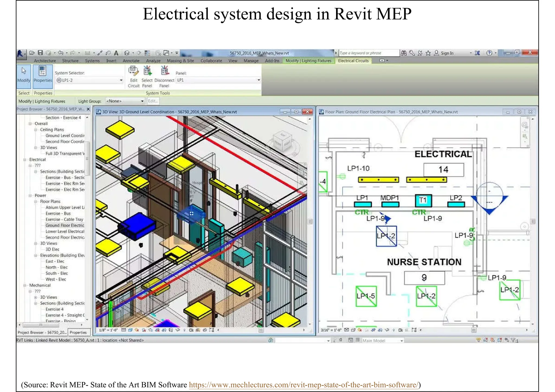The image size is (555, 392).
Task: Click the keyword search input field
Action: [368, 53]
